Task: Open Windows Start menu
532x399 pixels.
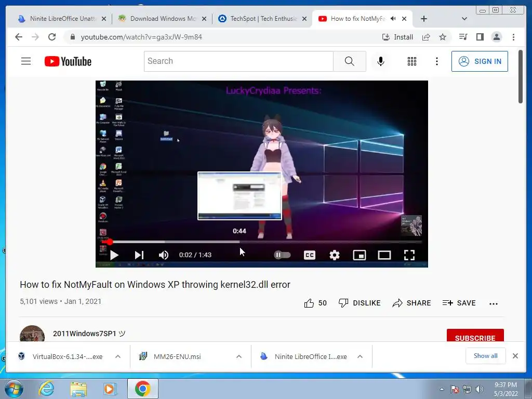Action: point(14,389)
